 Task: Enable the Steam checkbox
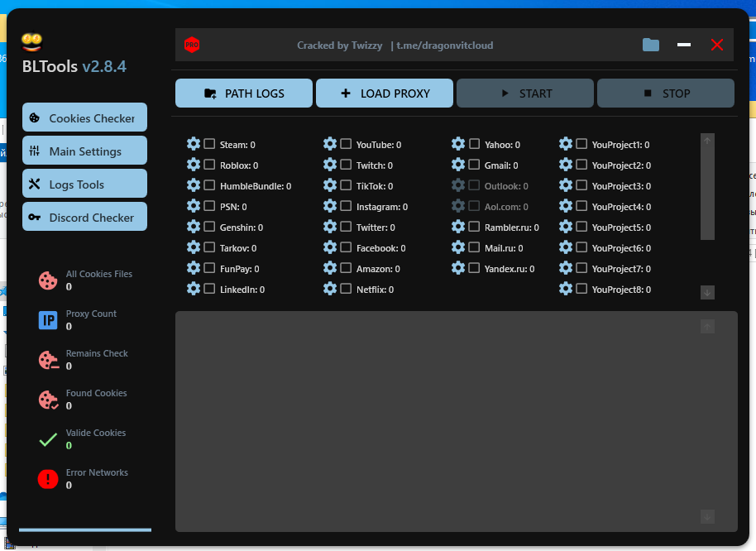[x=209, y=144]
